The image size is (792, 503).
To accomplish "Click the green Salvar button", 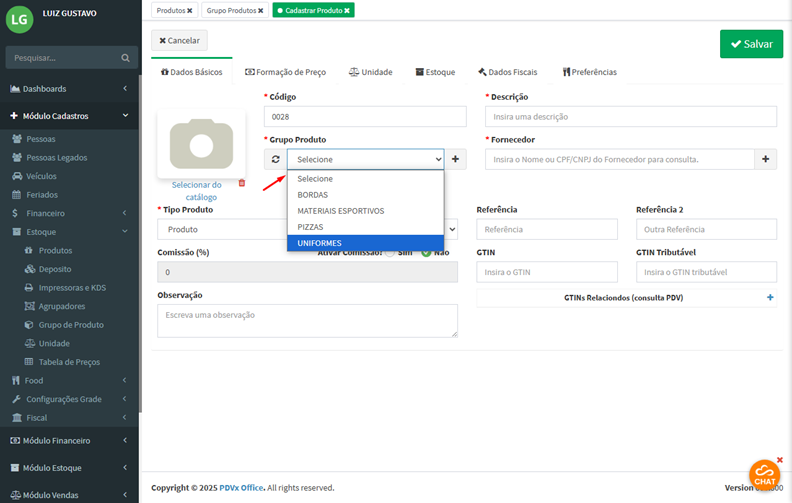I will pos(751,44).
